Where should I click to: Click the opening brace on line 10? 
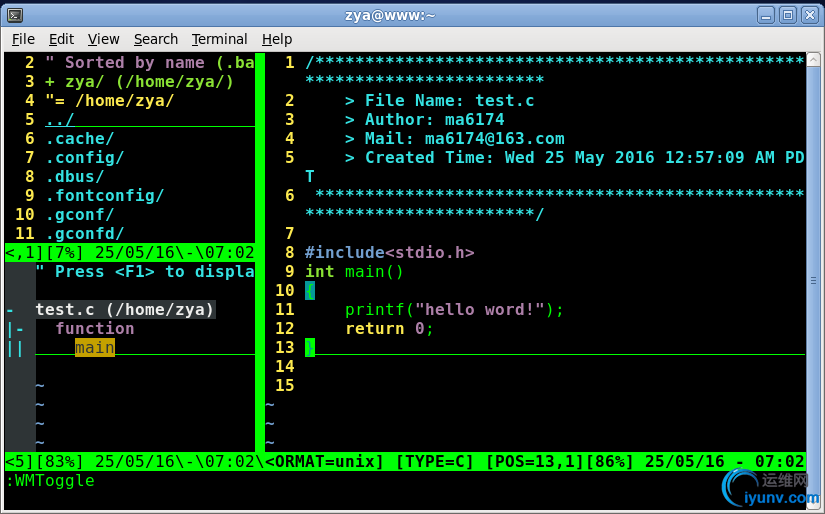310,290
